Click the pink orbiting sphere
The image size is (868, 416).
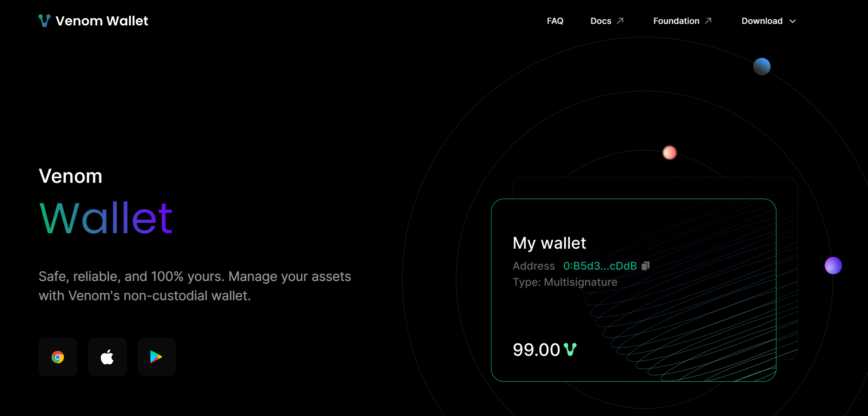[x=669, y=153]
